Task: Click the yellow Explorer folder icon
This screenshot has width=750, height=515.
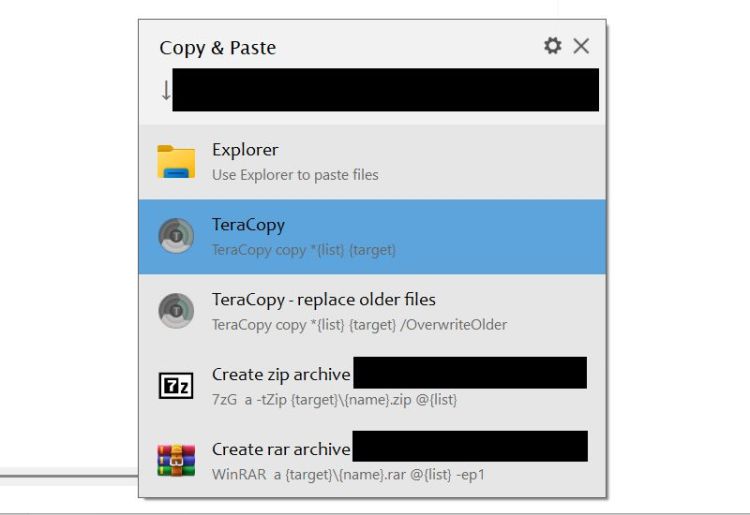Action: [x=176, y=161]
